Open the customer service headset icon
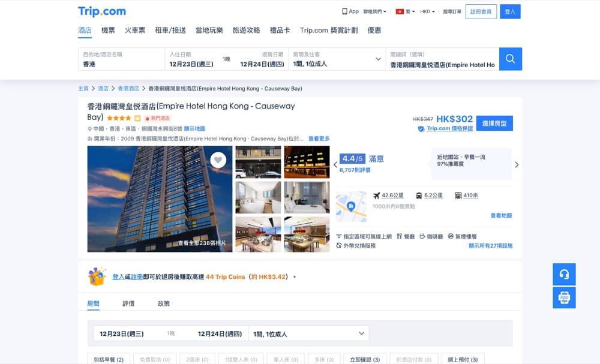Screen dimensions: 600x364 click(564, 274)
